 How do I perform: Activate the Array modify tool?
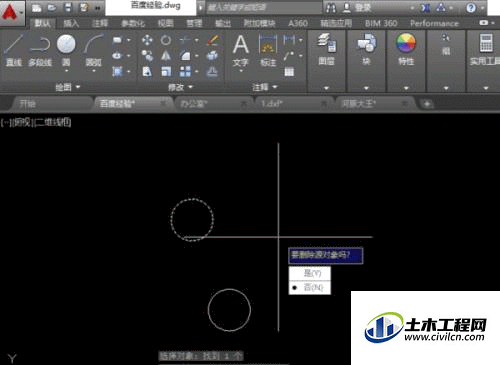pos(185,71)
